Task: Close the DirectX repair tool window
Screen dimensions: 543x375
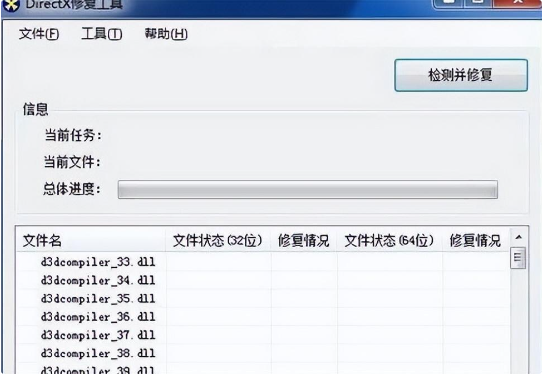Action: 517,3
